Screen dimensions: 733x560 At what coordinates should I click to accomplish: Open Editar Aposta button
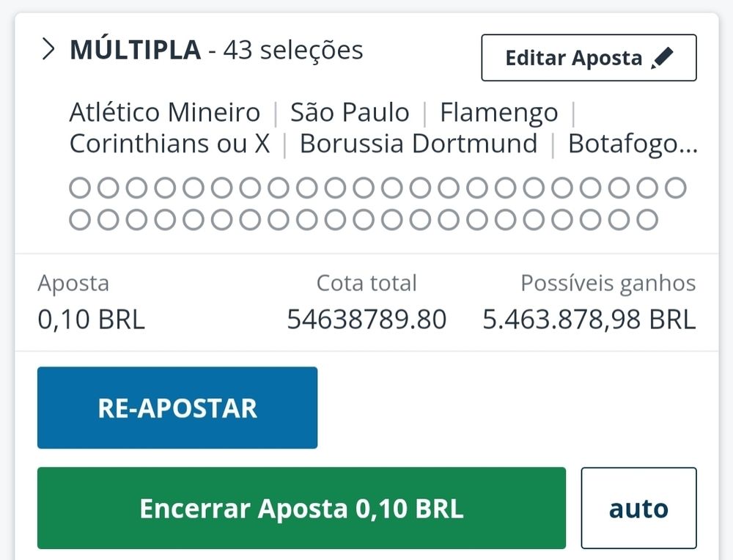(589, 57)
